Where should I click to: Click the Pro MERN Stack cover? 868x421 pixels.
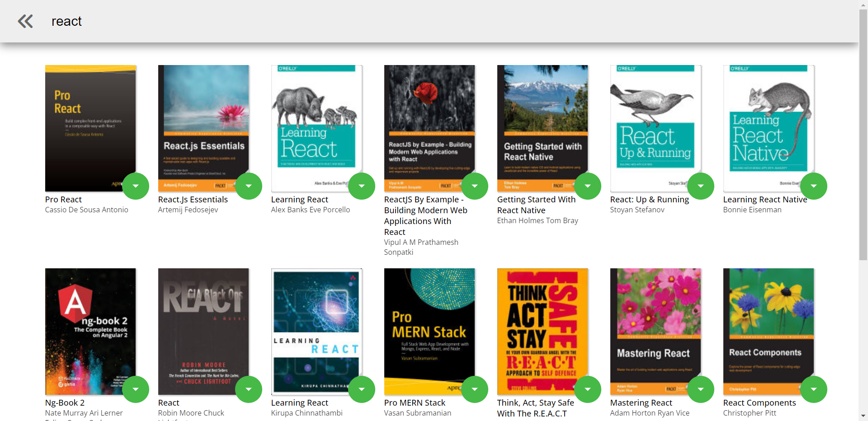pyautogui.click(x=429, y=332)
